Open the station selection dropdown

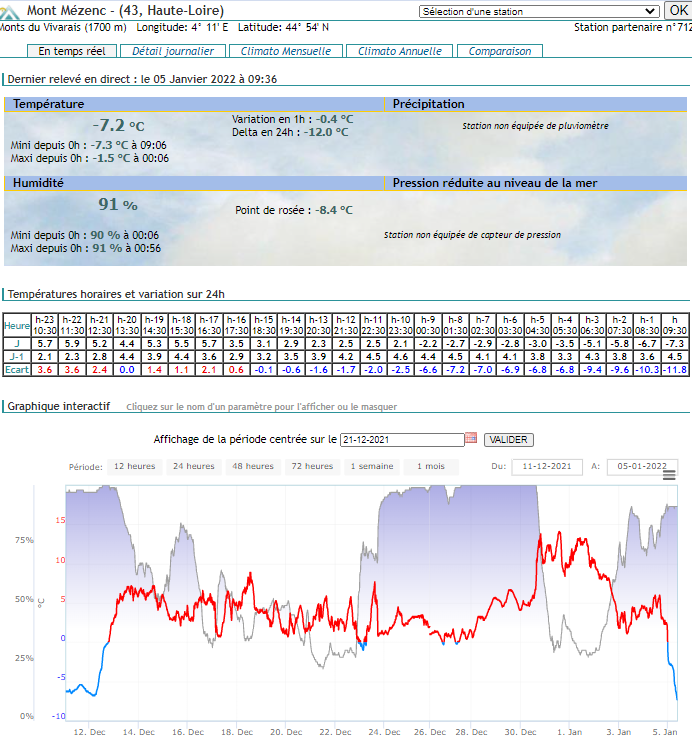click(539, 11)
